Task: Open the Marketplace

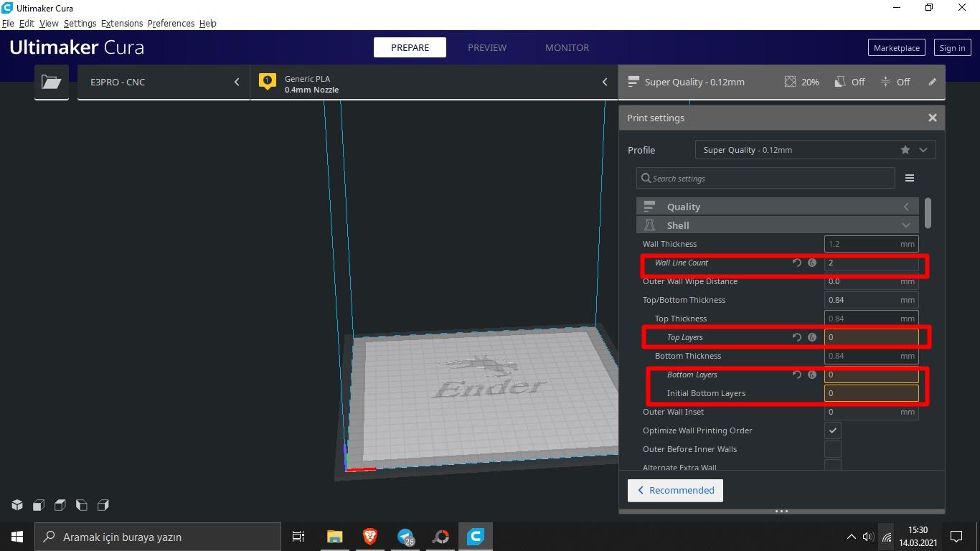Action: 896,47
